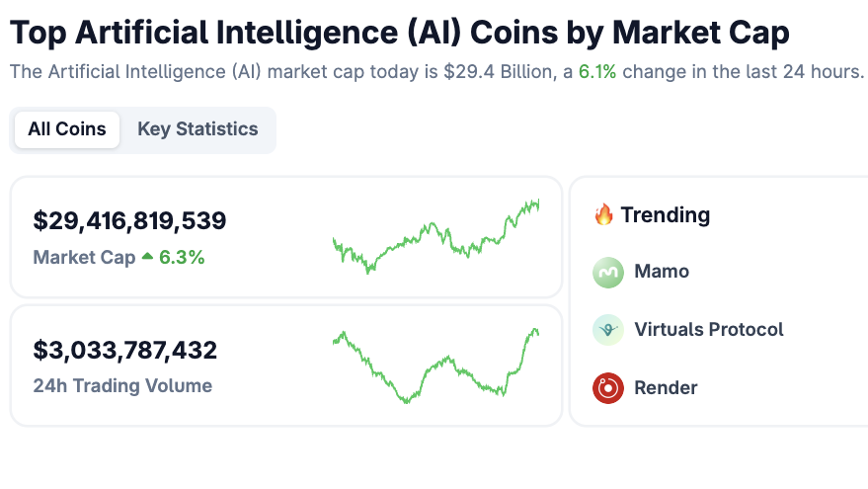The width and height of the screenshot is (868, 489).
Task: Open the Key Statistics tab
Action: (x=197, y=129)
